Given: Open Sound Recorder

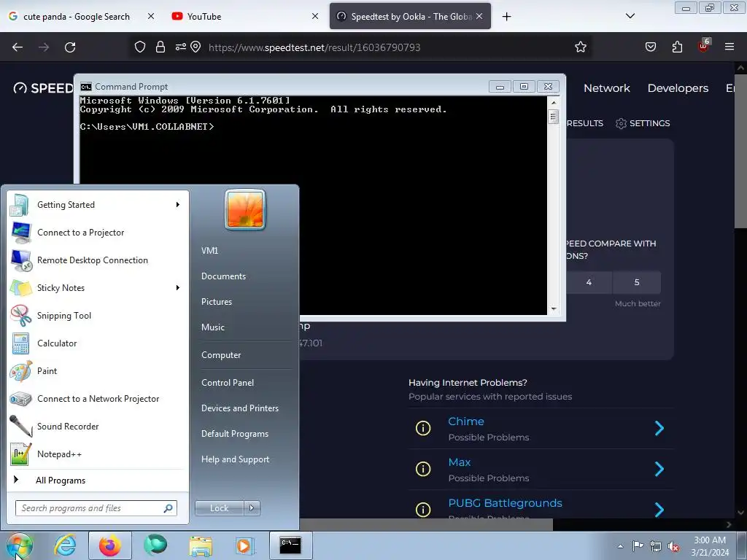Looking at the screenshot, I should point(98,426).
